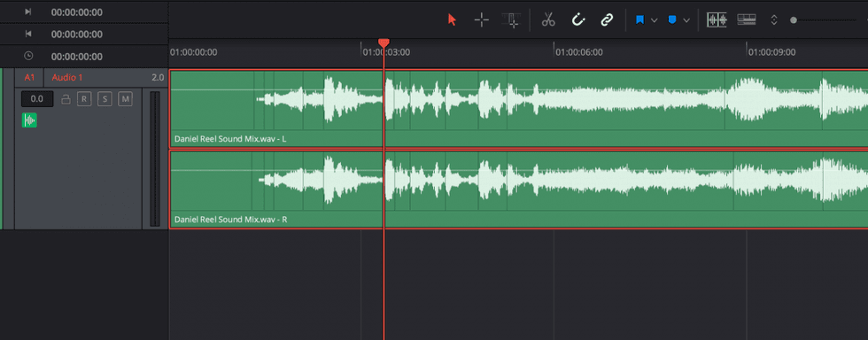The image size is (868, 340).
Task: Arm Audio 1 for recording with R
Action: point(84,99)
